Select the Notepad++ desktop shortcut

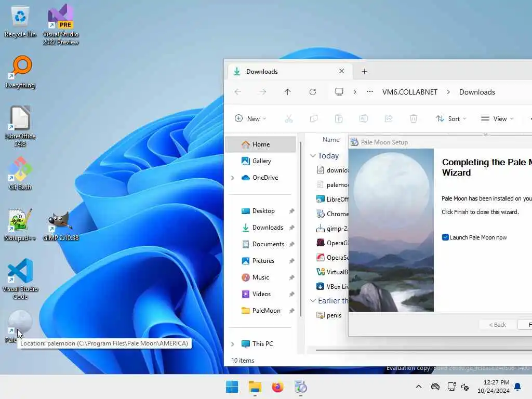tap(20, 224)
